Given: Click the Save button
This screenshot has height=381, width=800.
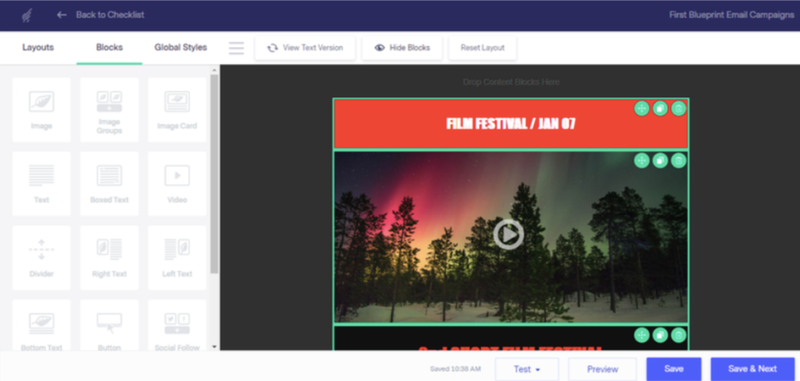Looking at the screenshot, I should 673,369.
